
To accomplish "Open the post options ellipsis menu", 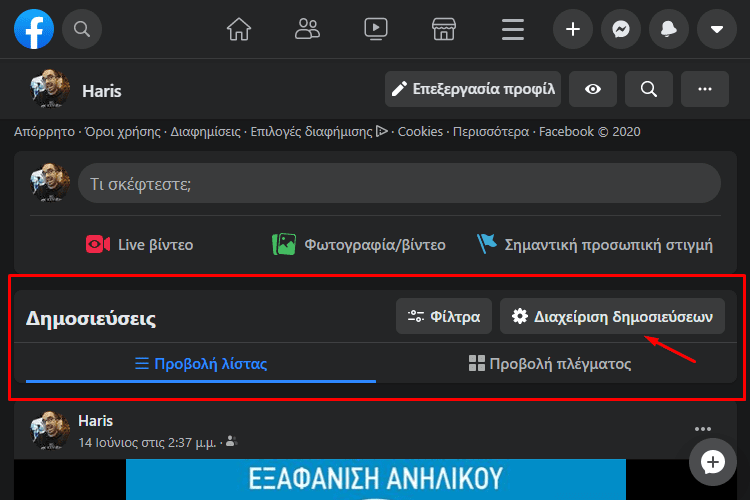I will pyautogui.click(x=703, y=429).
